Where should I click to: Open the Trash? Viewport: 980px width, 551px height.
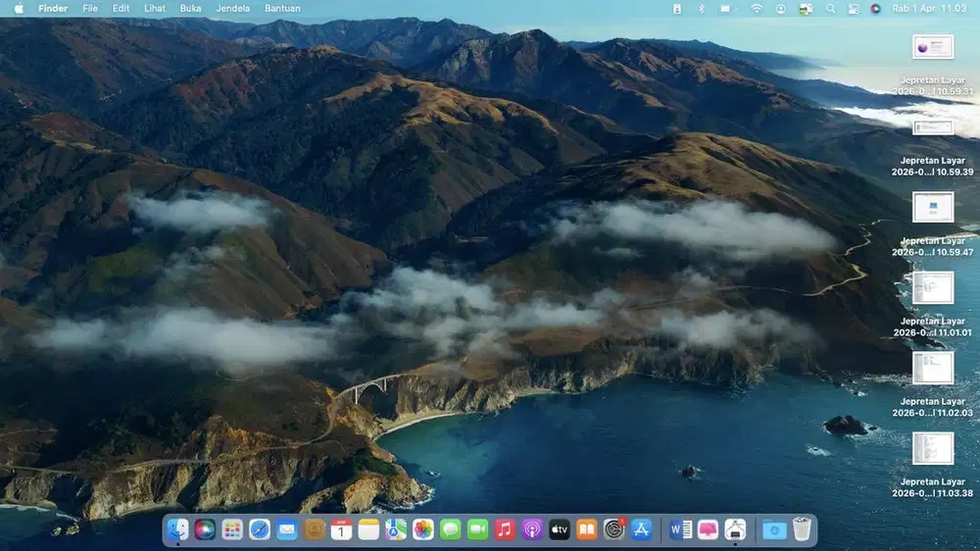click(802, 529)
